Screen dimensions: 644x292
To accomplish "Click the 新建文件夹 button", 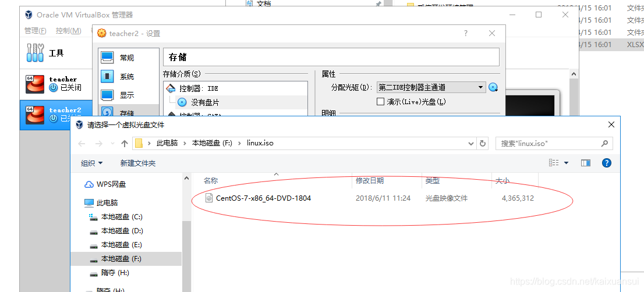I will [x=138, y=163].
